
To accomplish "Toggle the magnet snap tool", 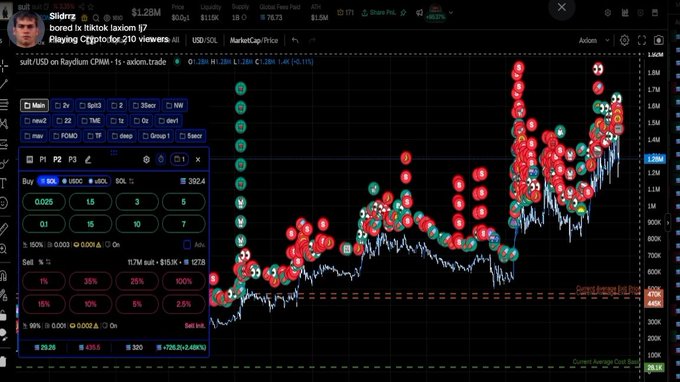I will click(4, 276).
